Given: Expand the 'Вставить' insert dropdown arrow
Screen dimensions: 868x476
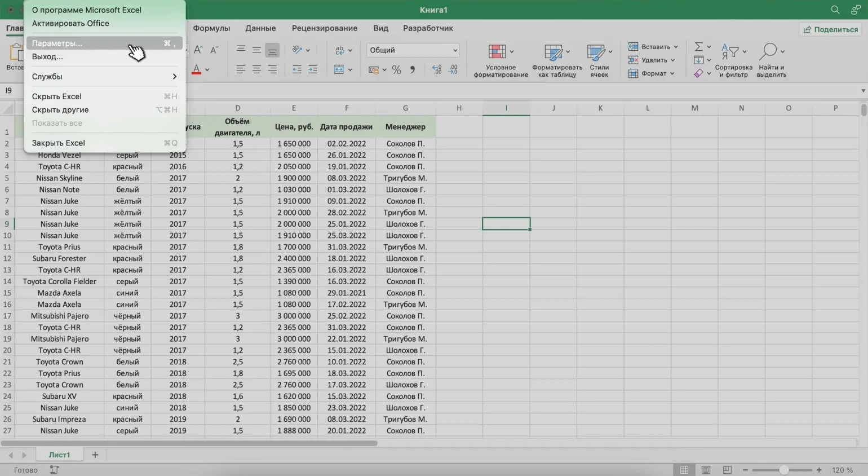Looking at the screenshot, I should [676, 47].
